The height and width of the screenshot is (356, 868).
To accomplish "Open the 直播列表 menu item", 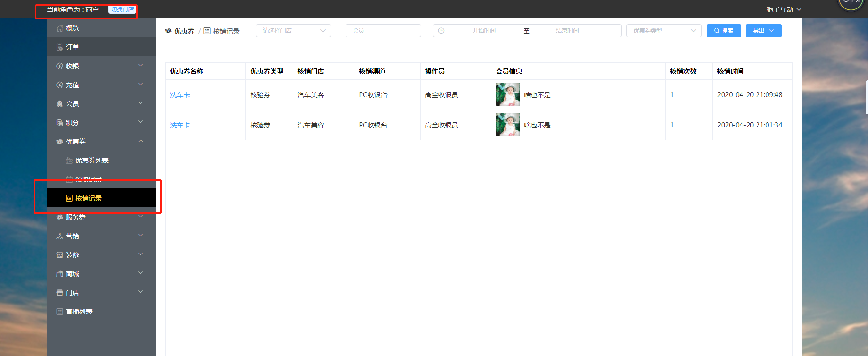I will coord(101,312).
